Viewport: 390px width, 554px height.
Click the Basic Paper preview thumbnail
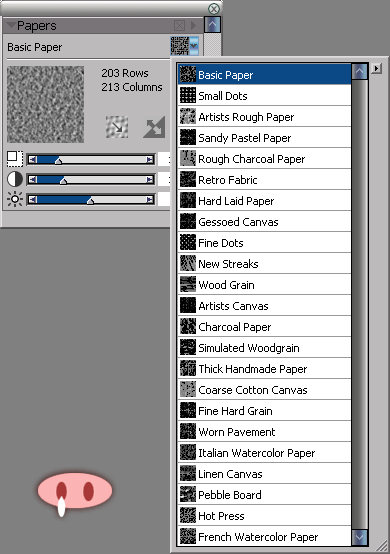pyautogui.click(x=46, y=104)
